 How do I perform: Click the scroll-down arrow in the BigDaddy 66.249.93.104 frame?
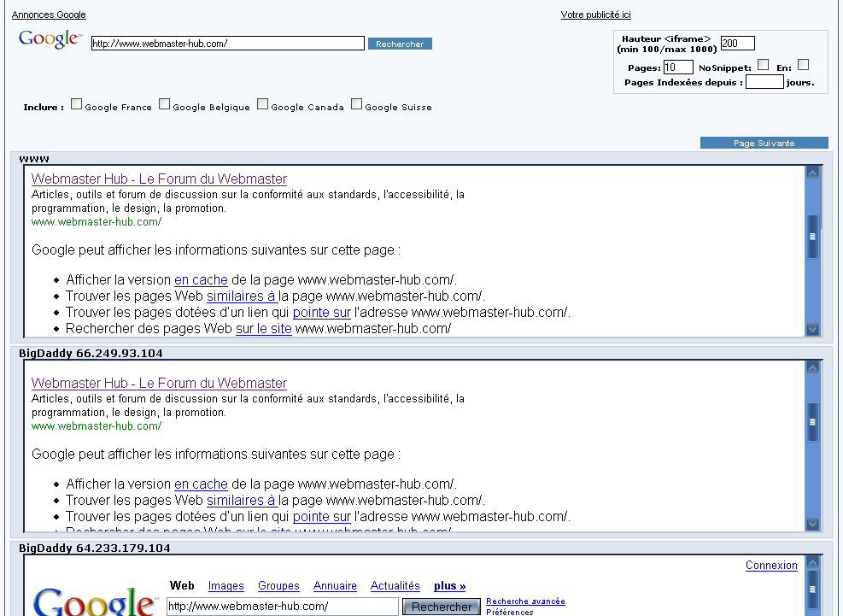point(812,524)
